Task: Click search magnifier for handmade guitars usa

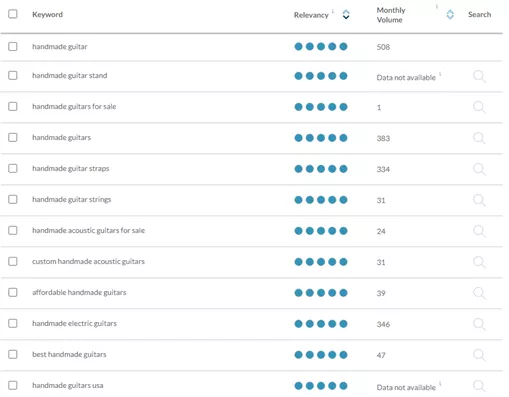Action: pos(479,386)
